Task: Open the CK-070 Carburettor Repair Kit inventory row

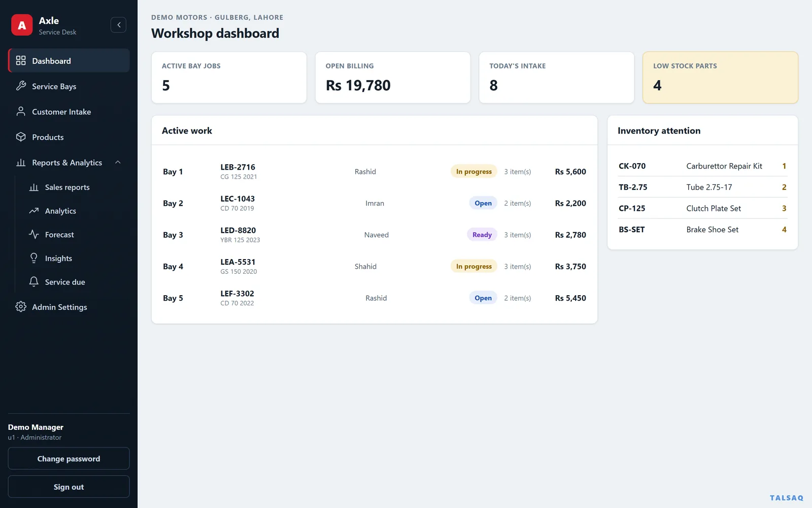Action: tap(702, 166)
